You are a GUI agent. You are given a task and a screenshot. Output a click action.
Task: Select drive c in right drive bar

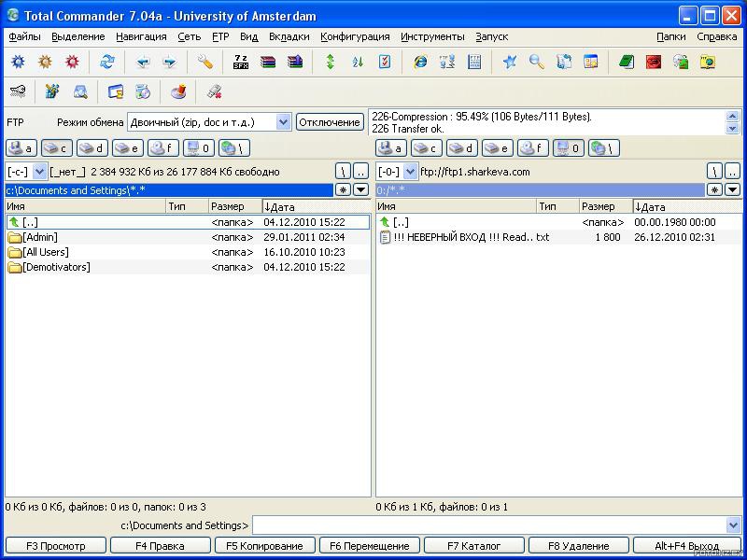(427, 148)
